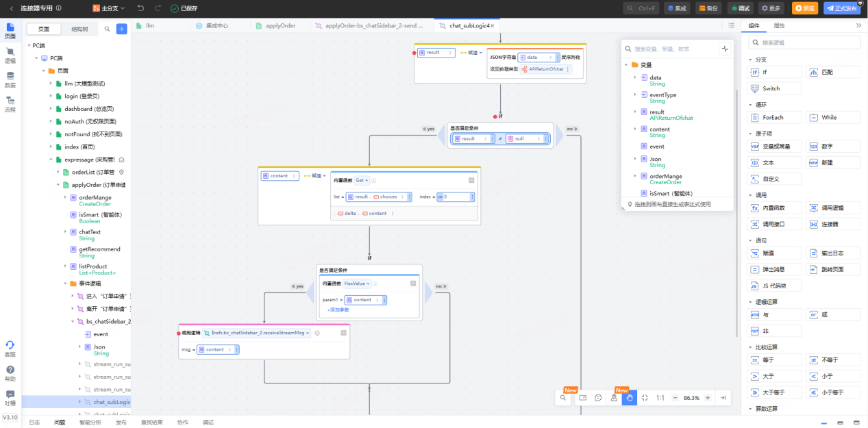Expand the result variable in variable panel
The image size is (868, 428).
coord(635,112)
